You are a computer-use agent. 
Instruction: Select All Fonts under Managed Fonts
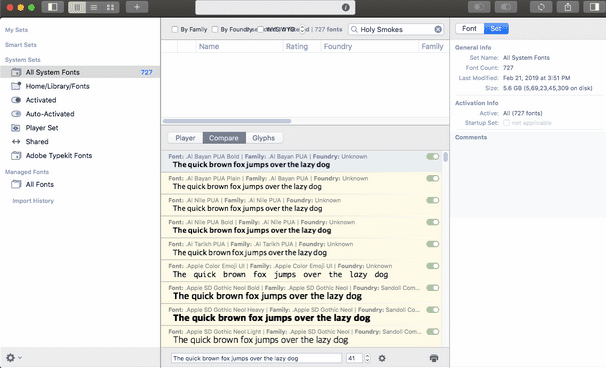[80, 184]
